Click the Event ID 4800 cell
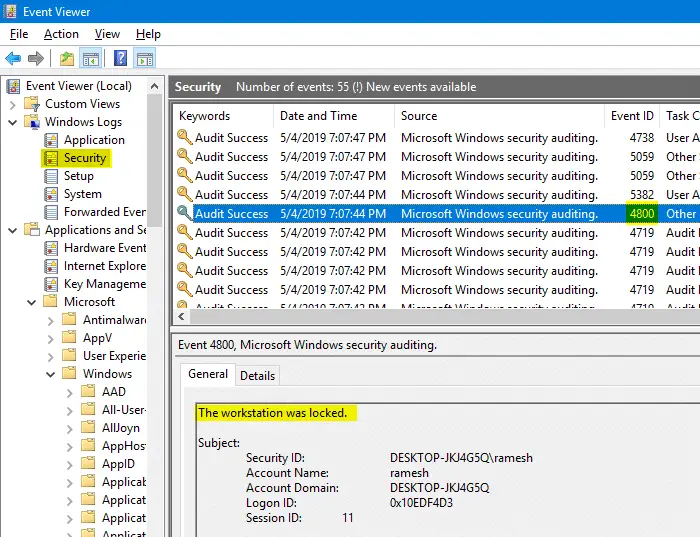700x537 pixels. pos(642,214)
